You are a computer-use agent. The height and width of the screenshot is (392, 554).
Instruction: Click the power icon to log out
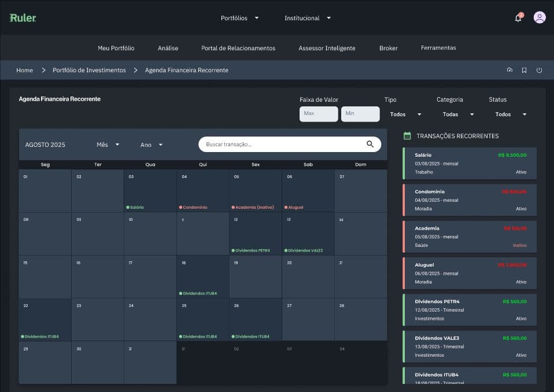[539, 71]
